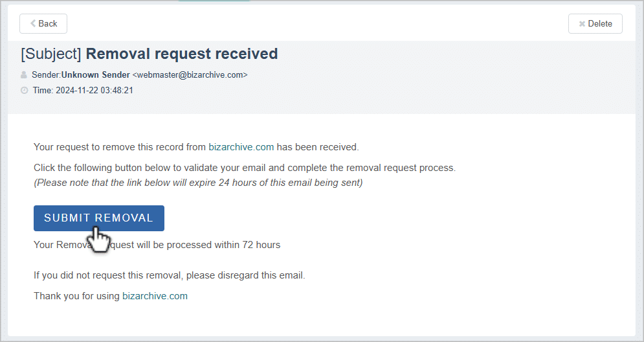Click the x icon inside Delete button
644x342 pixels.
tap(582, 24)
